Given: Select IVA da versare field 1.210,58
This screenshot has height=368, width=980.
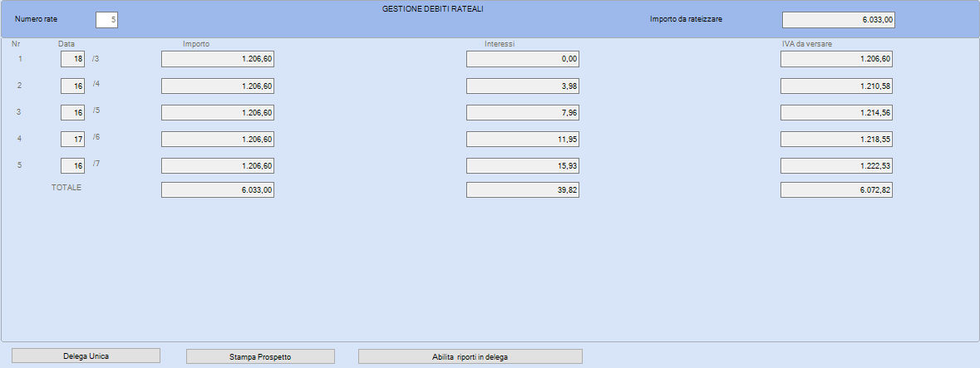Looking at the screenshot, I should 836,86.
